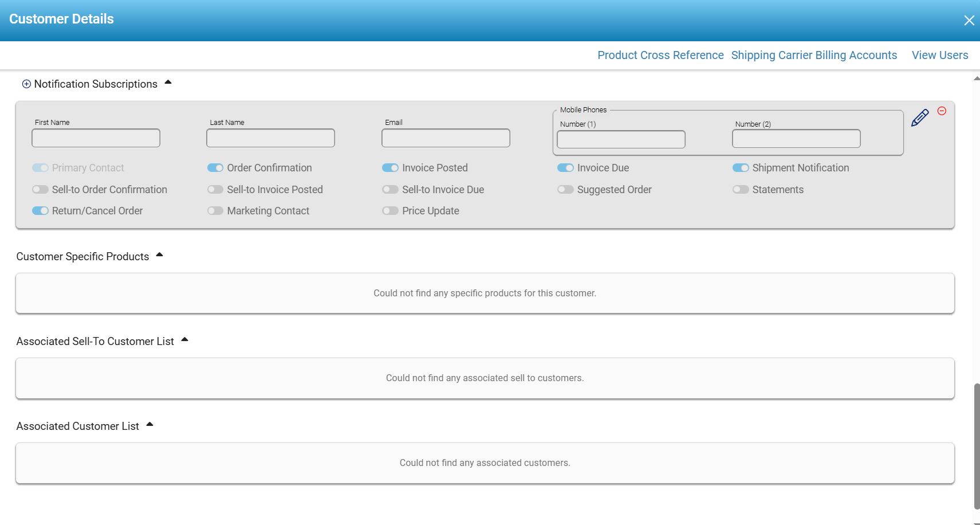Toggle the Order Confirmation switch
980x525 pixels.
[x=215, y=168]
